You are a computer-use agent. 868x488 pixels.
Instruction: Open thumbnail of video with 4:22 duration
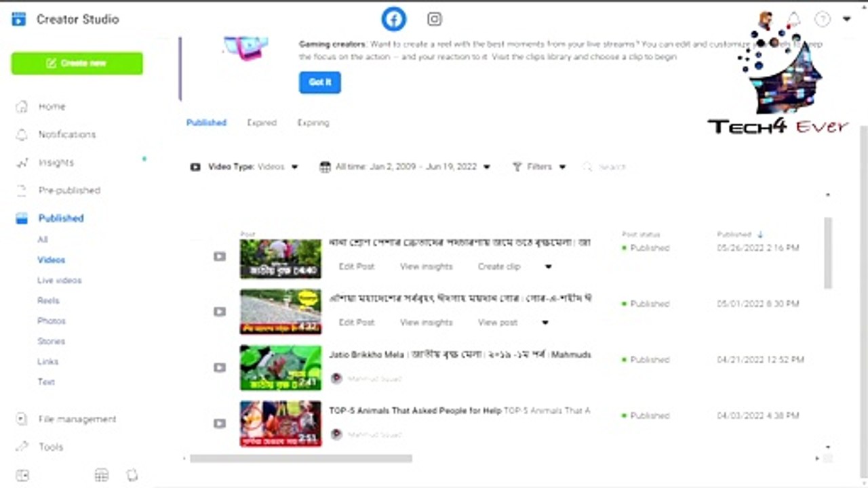click(x=281, y=312)
